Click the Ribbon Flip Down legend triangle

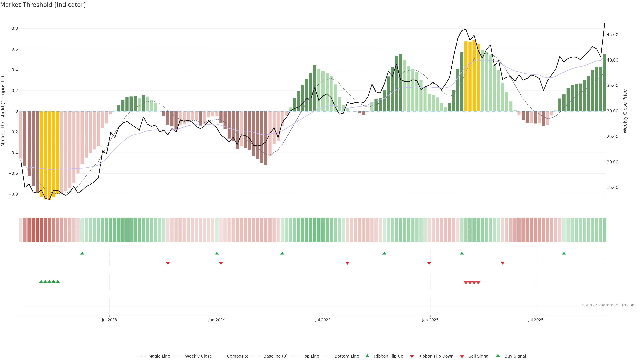[412, 356]
